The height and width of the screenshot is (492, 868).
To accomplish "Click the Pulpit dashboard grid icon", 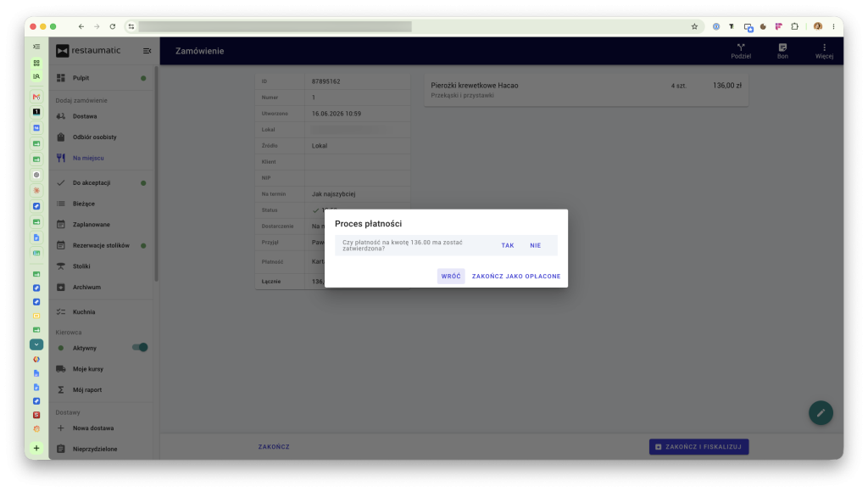I will pos(61,78).
